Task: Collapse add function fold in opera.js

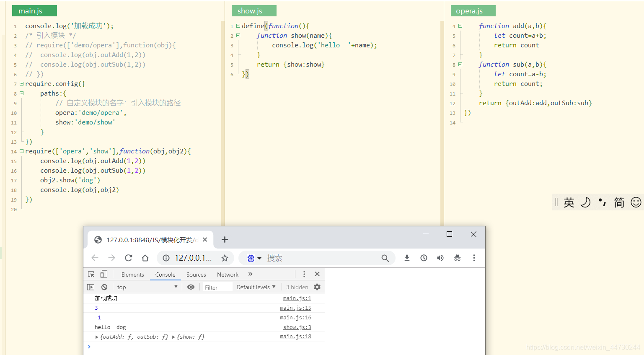Action: (x=460, y=26)
